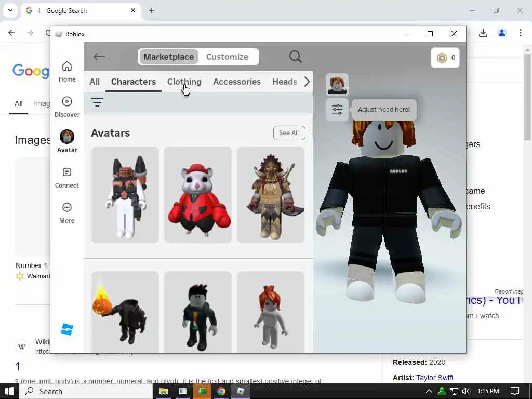
Task: Open the network icon in system tray
Action: 454,392
